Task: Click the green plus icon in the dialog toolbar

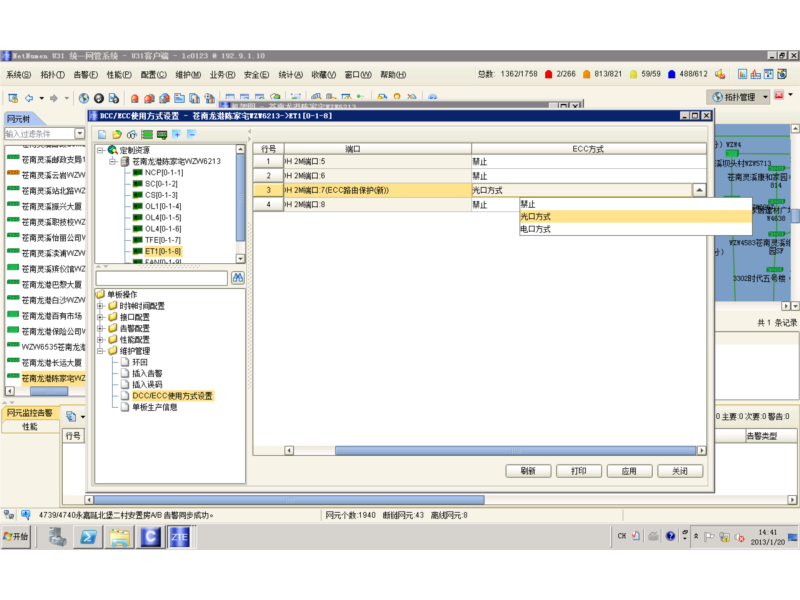Action: click(x=177, y=134)
